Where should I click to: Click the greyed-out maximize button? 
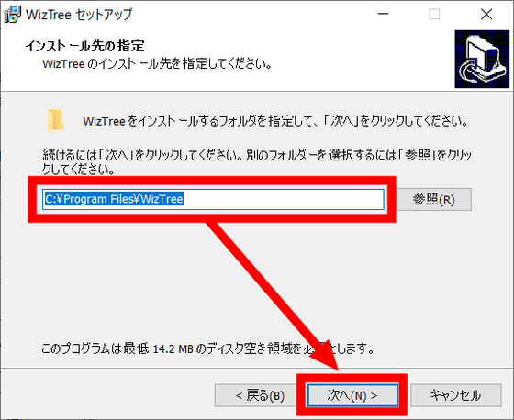tap(434, 14)
